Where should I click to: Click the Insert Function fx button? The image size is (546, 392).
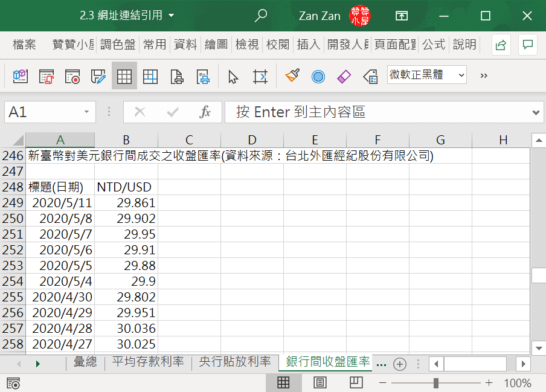pos(205,112)
